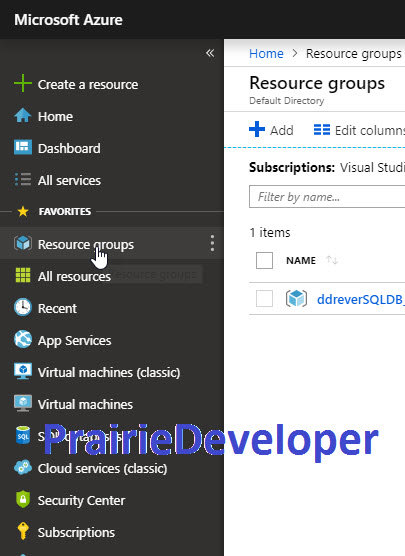This screenshot has width=405, height=556.
Task: Open Resource groups options three-dot menu
Action: [x=212, y=243]
